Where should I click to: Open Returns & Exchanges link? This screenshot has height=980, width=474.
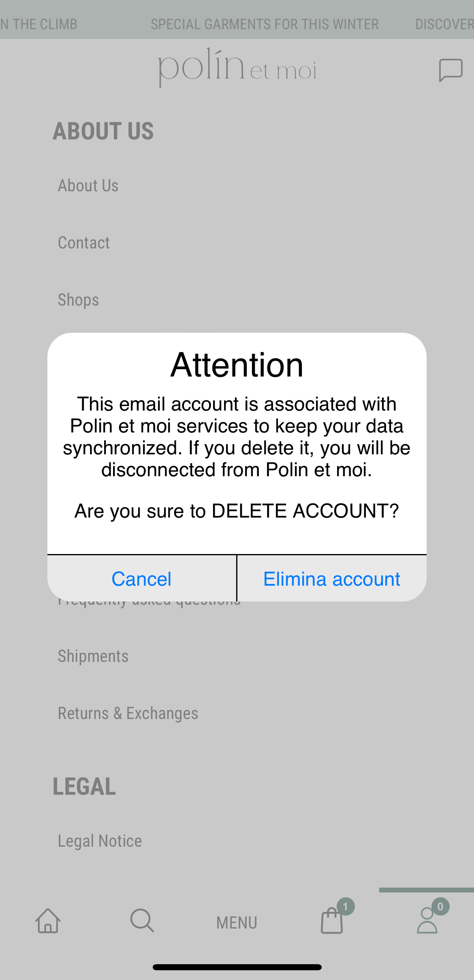click(x=128, y=713)
